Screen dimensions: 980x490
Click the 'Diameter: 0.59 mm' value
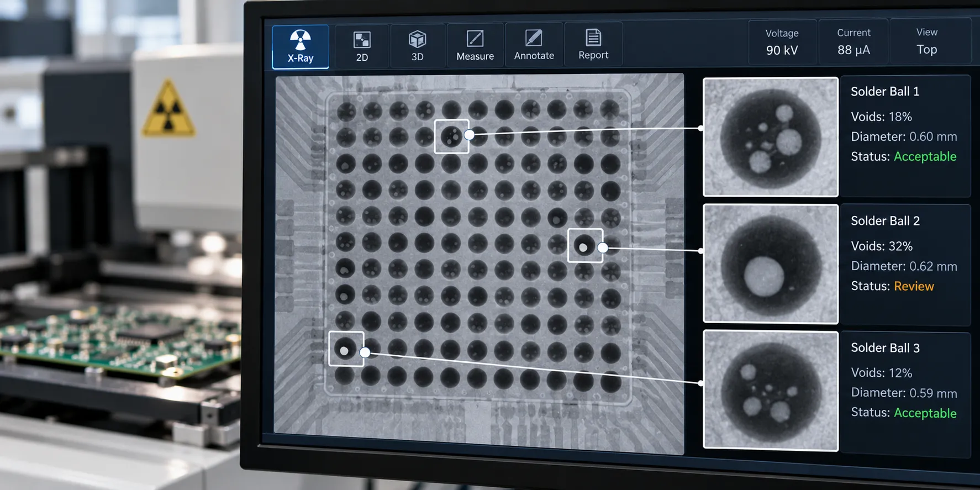pyautogui.click(x=904, y=393)
